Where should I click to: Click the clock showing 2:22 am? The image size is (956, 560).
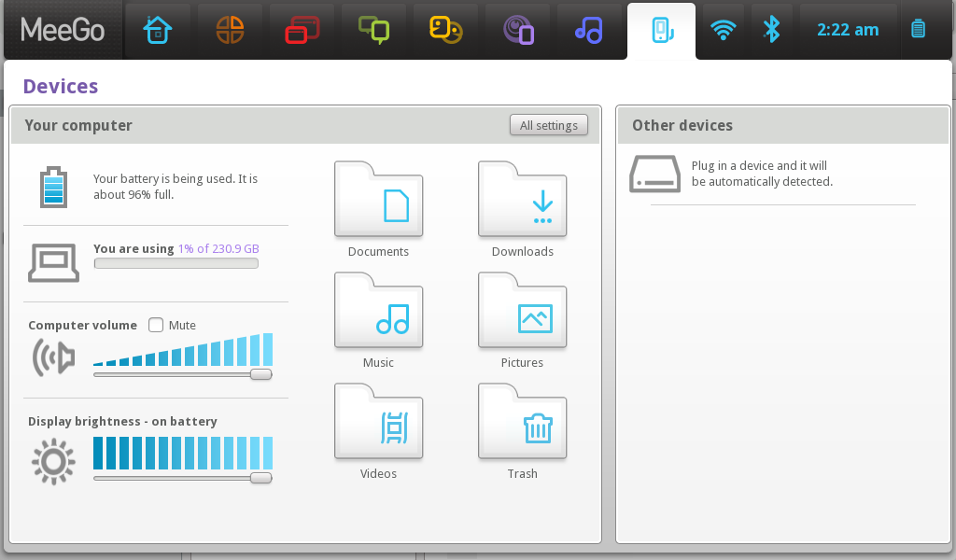click(x=846, y=29)
